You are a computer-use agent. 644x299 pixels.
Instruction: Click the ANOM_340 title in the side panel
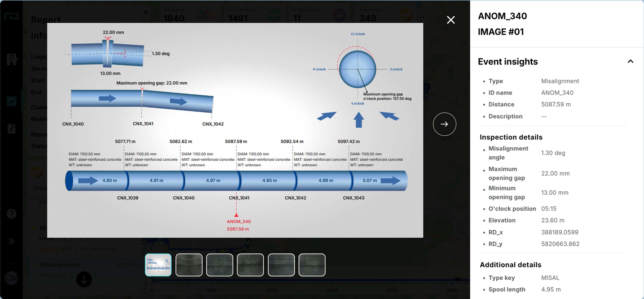(502, 16)
